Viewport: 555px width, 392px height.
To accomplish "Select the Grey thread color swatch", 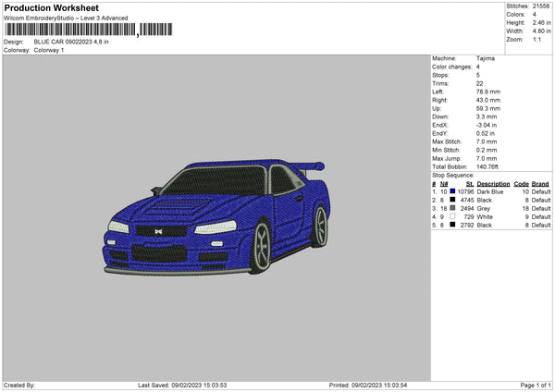I will pos(453,208).
